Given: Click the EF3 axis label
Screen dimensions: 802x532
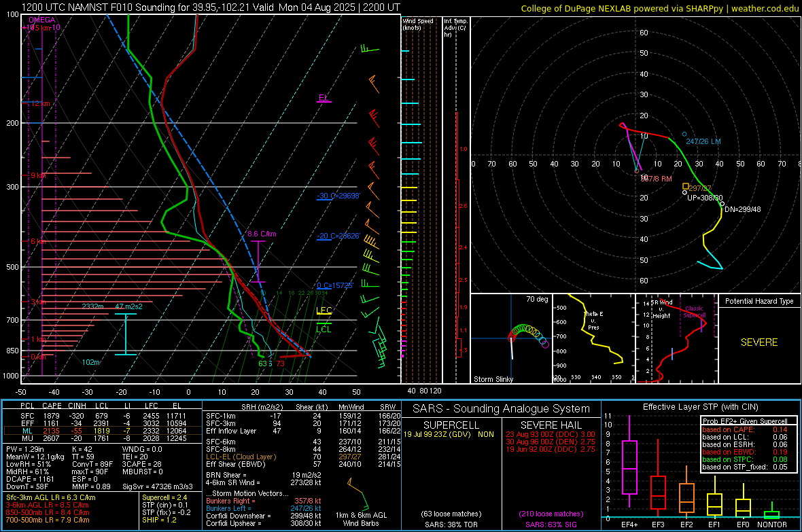Looking at the screenshot, I should (659, 525).
